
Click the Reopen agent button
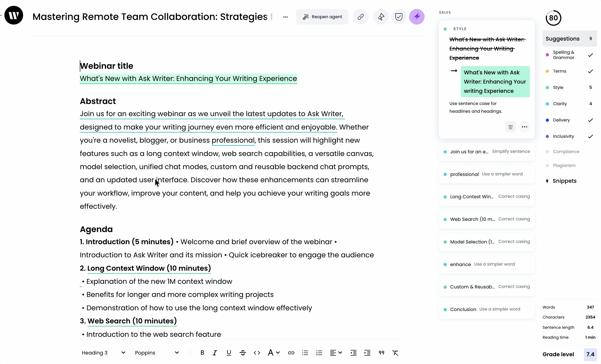(x=322, y=17)
